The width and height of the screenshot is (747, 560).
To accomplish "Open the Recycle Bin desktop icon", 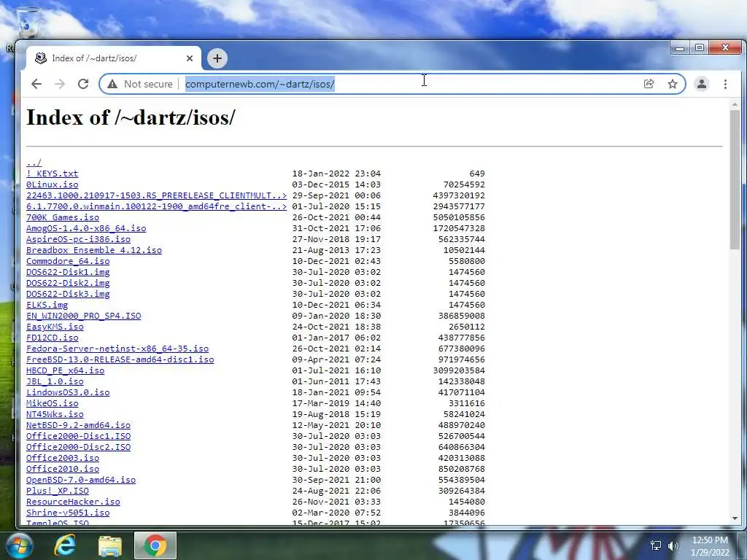I will click(28, 22).
